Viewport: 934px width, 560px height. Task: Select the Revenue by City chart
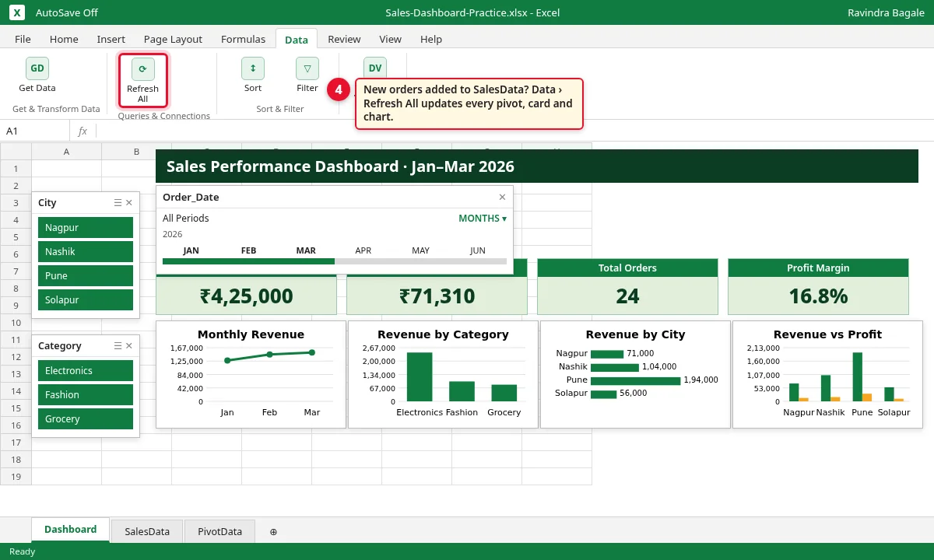(x=635, y=374)
